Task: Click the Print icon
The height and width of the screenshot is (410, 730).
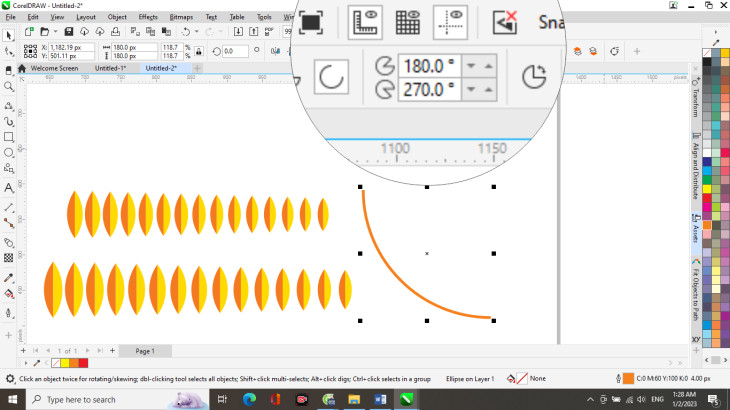Action: click(x=115, y=32)
